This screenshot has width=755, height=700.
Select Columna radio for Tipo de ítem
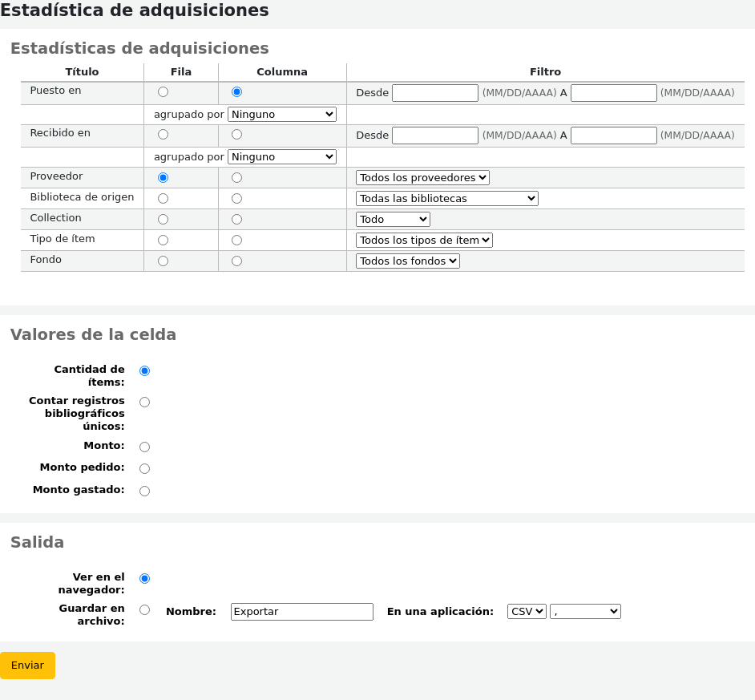(x=236, y=240)
